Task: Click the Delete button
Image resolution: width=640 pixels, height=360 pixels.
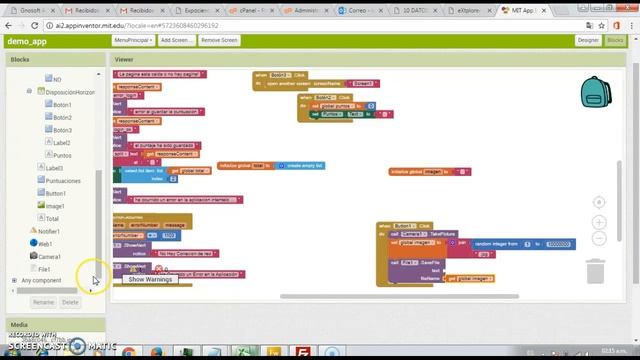Action: (70, 302)
